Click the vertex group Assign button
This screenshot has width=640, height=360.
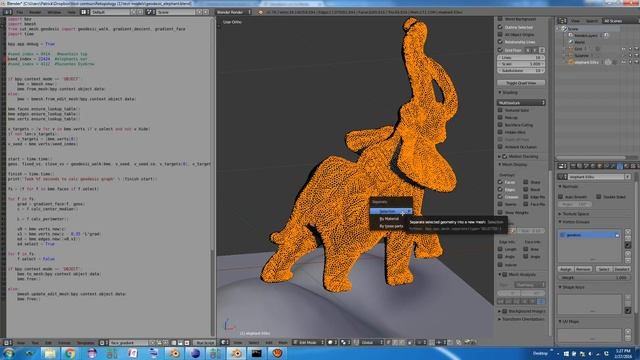coord(565,269)
